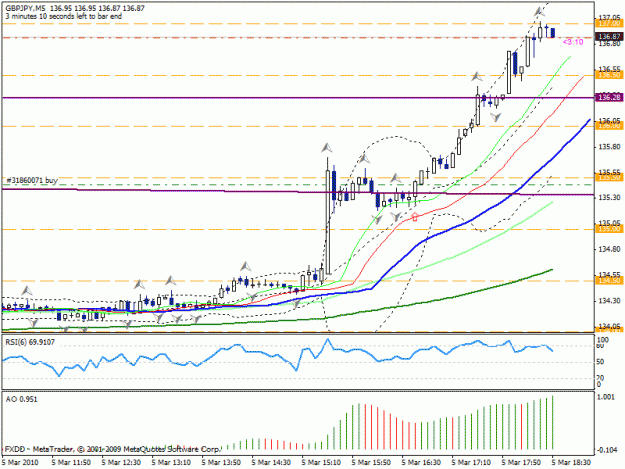
Task: Click the tallest green AO histogram bar at far right
Action: click(x=552, y=422)
